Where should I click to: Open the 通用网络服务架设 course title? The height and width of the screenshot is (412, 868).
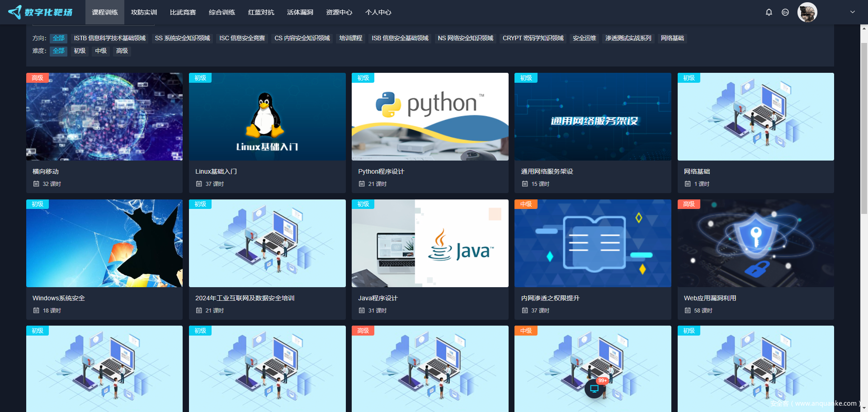pos(547,172)
